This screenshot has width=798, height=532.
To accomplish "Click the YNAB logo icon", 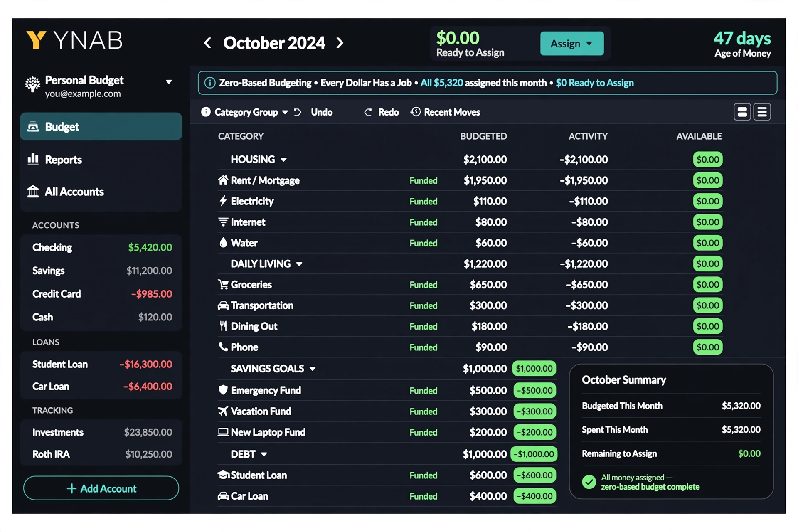I will click(36, 40).
